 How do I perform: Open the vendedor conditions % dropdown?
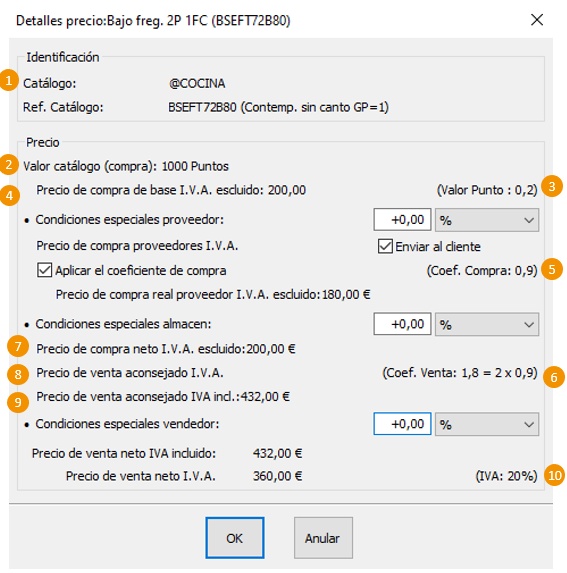487,424
